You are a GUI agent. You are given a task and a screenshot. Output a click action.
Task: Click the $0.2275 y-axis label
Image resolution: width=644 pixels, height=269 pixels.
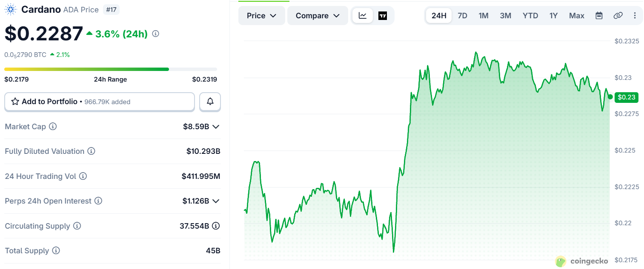point(627,114)
